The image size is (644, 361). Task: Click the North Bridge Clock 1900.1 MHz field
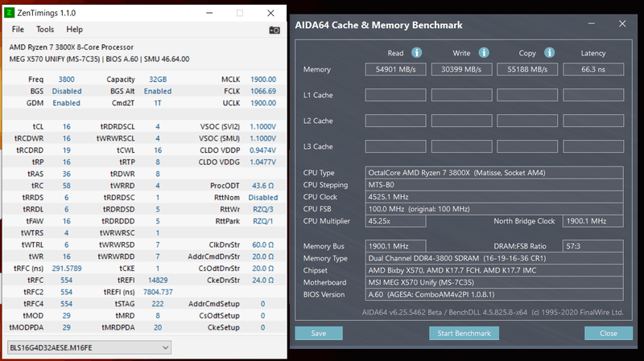(x=593, y=221)
